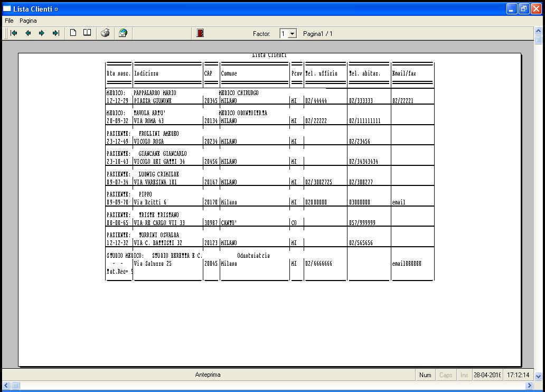
Task: Click the Ins status bar indicator
Action: (464, 375)
